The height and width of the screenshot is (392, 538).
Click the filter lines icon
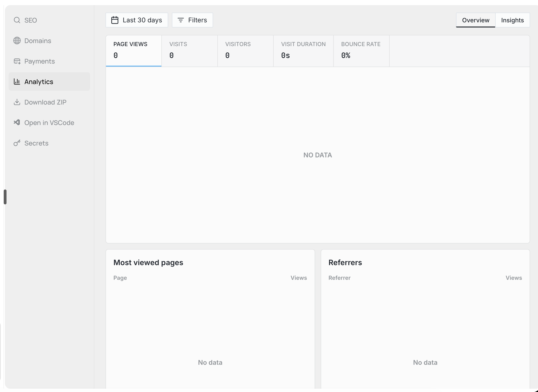[x=180, y=20]
